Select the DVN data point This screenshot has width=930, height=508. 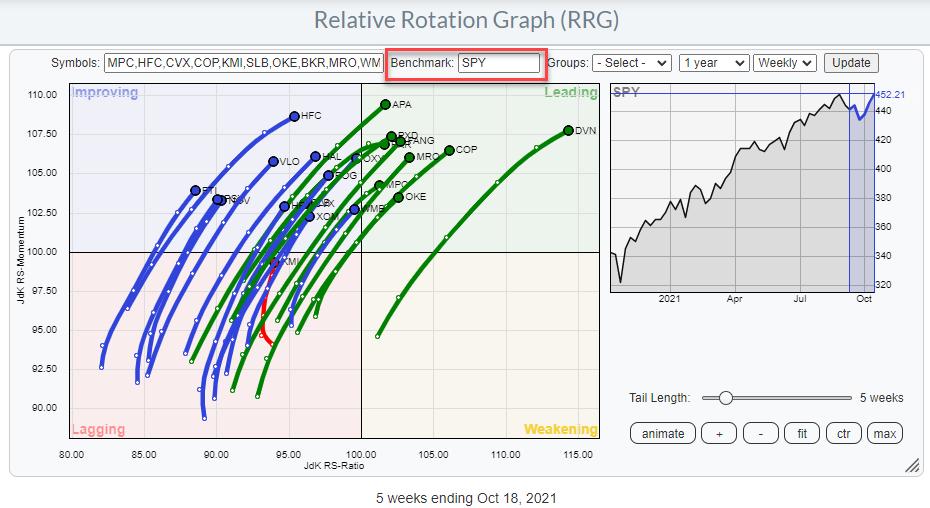568,130
